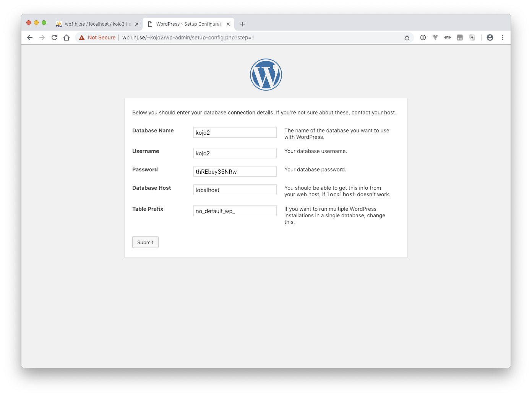Image resolution: width=532 pixels, height=396 pixels.
Task: Reload the current page
Action: [54, 37]
